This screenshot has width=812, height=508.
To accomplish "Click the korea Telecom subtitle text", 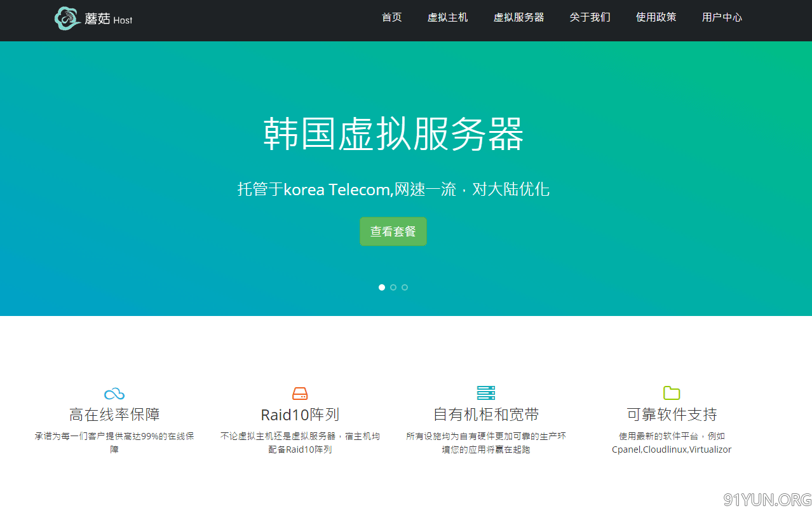I will (393, 189).
